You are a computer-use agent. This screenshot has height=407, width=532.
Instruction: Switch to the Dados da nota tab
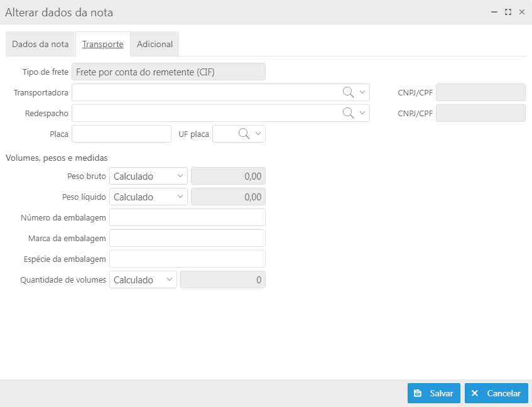pos(40,44)
